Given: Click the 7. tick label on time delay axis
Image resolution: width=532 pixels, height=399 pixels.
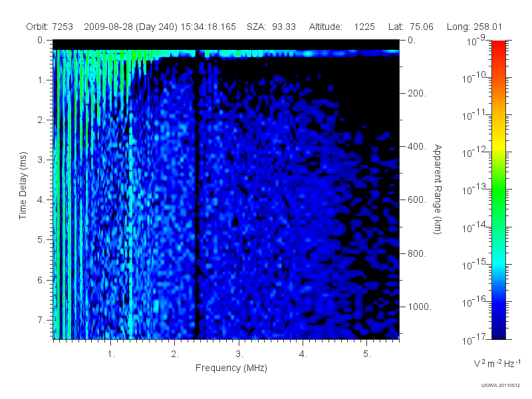Looking at the screenshot, I should (x=41, y=320).
